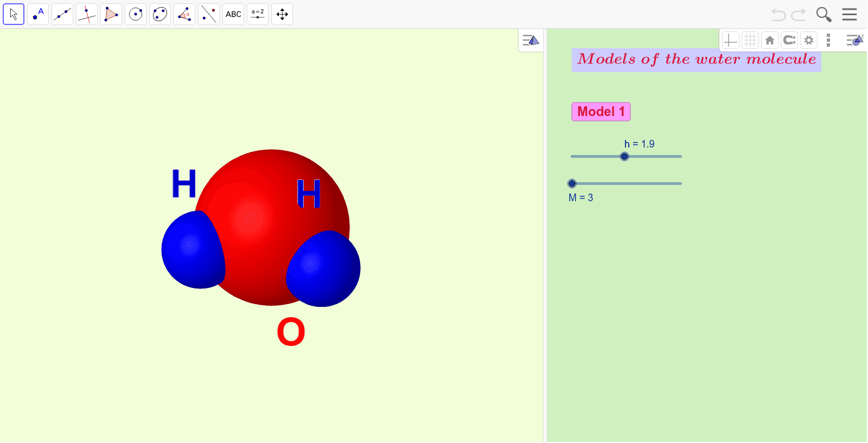The image size is (868, 443).
Task: Select the Ellipse conic tool
Action: (x=160, y=14)
